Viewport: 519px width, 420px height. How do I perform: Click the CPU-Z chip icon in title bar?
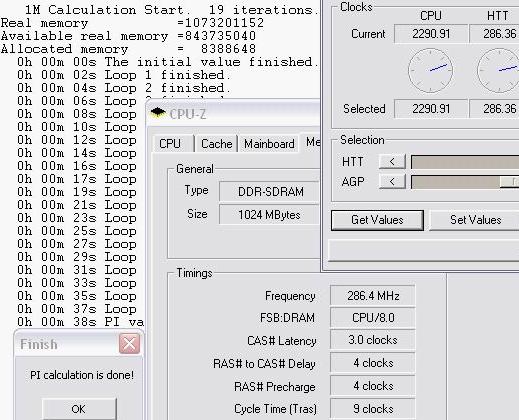158,112
